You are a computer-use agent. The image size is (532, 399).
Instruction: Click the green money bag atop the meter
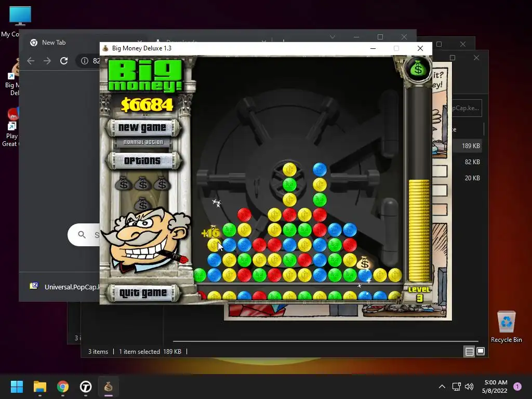click(x=418, y=69)
